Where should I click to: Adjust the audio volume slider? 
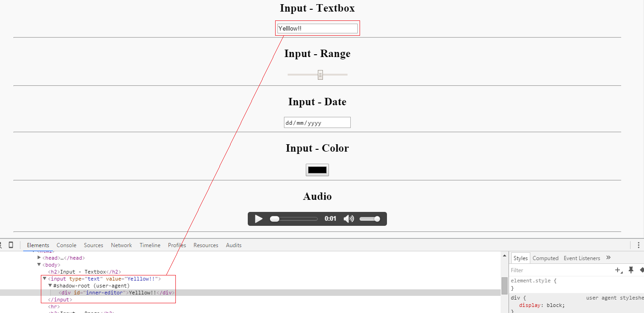tap(370, 219)
